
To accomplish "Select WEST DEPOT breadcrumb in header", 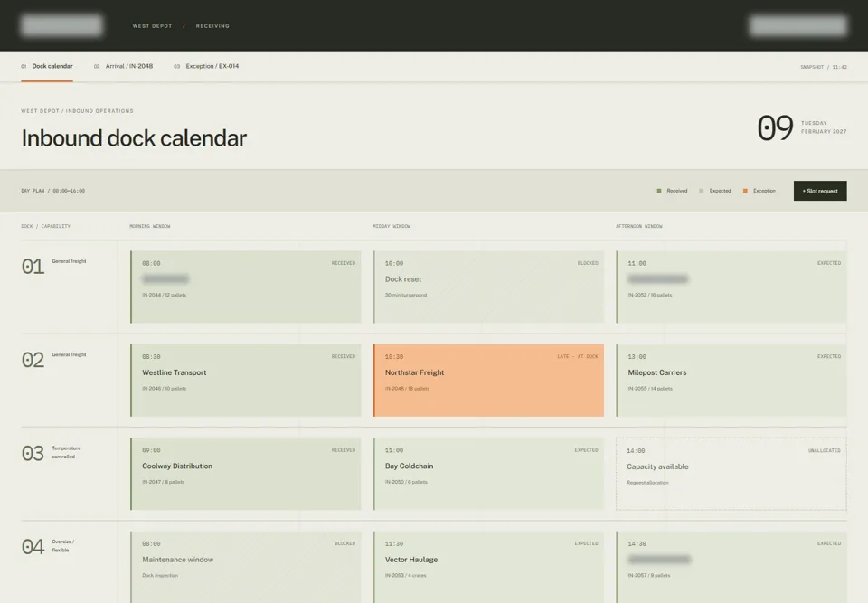I will [x=152, y=26].
